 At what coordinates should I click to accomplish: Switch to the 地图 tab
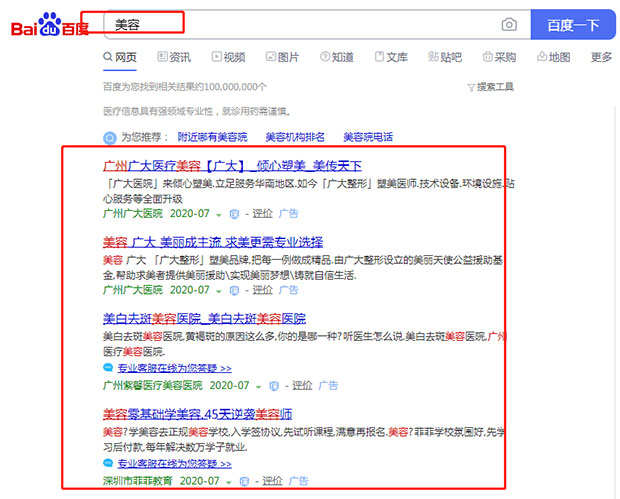pyautogui.click(x=554, y=57)
